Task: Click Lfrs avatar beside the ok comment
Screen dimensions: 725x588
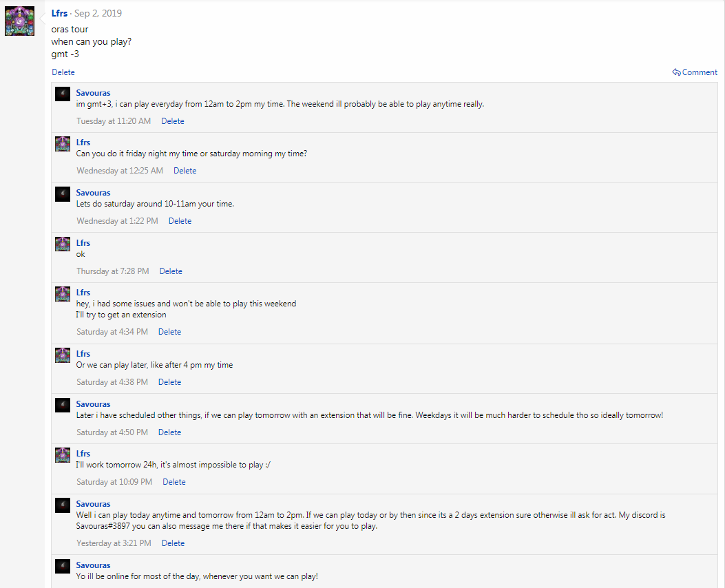Action: 63,244
